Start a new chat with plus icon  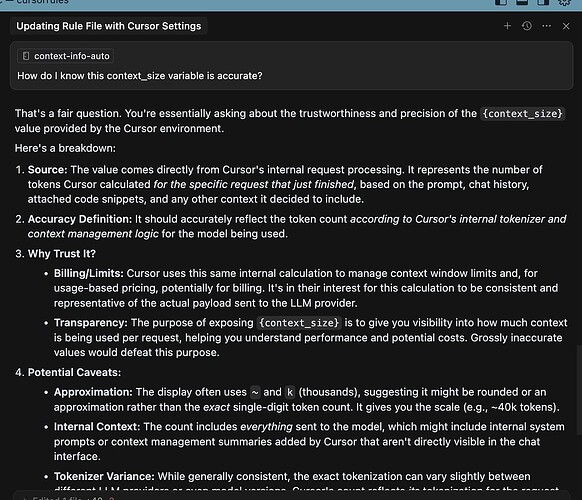point(507,26)
